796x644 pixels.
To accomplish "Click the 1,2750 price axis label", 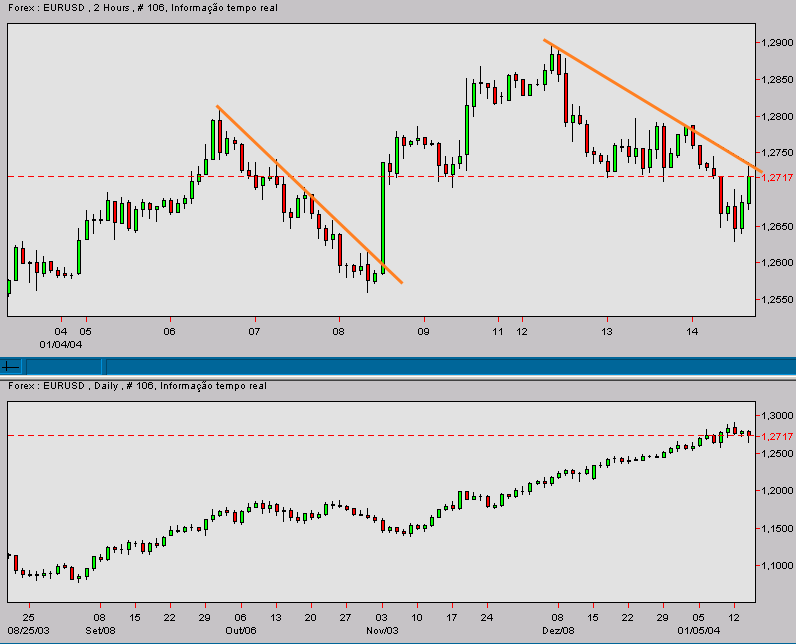I will pyautogui.click(x=777, y=153).
